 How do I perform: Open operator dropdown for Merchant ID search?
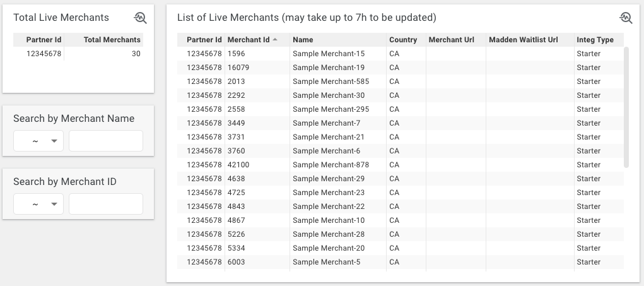[x=38, y=204]
